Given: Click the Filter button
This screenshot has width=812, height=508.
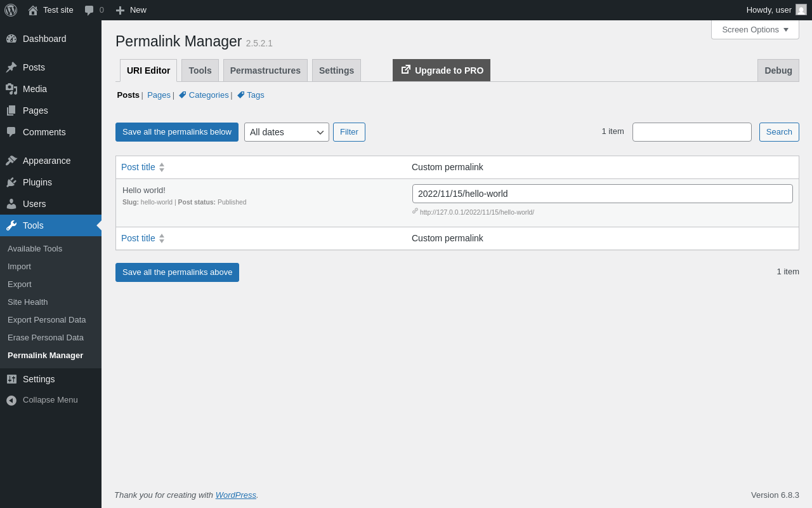Looking at the screenshot, I should coord(349,132).
